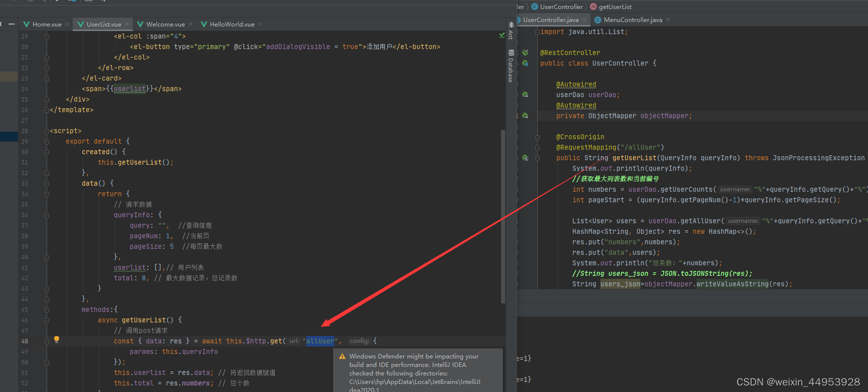This screenshot has width=868, height=392.
Task: Click the selected "allUser" url string
Action: [x=320, y=341]
